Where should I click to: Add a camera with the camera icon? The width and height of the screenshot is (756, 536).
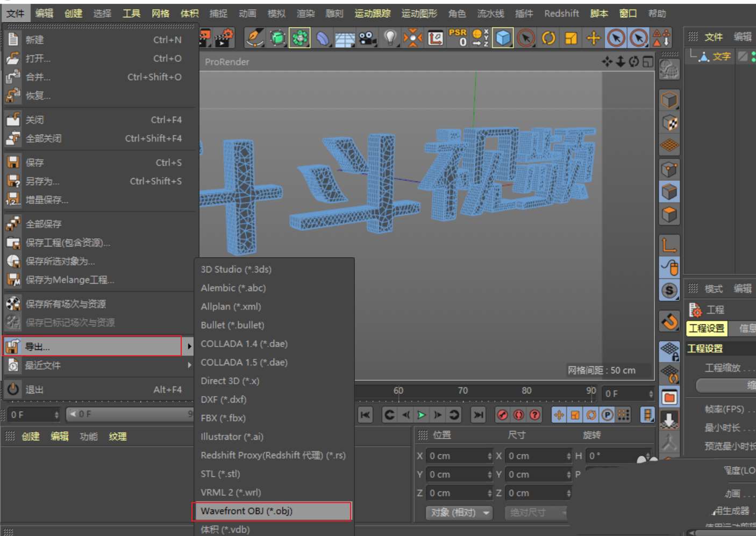(367, 38)
